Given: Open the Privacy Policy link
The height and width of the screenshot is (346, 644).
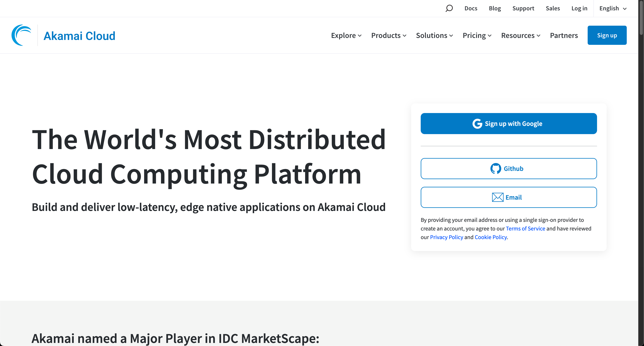Looking at the screenshot, I should (446, 237).
